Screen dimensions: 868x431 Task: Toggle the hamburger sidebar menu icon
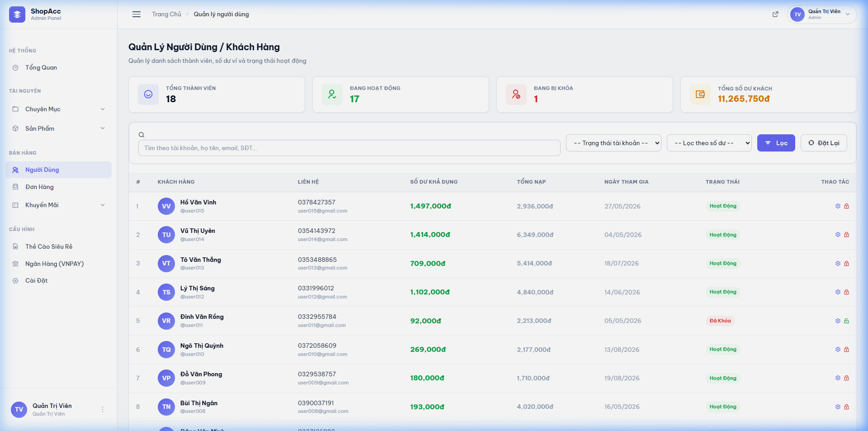[x=137, y=14]
